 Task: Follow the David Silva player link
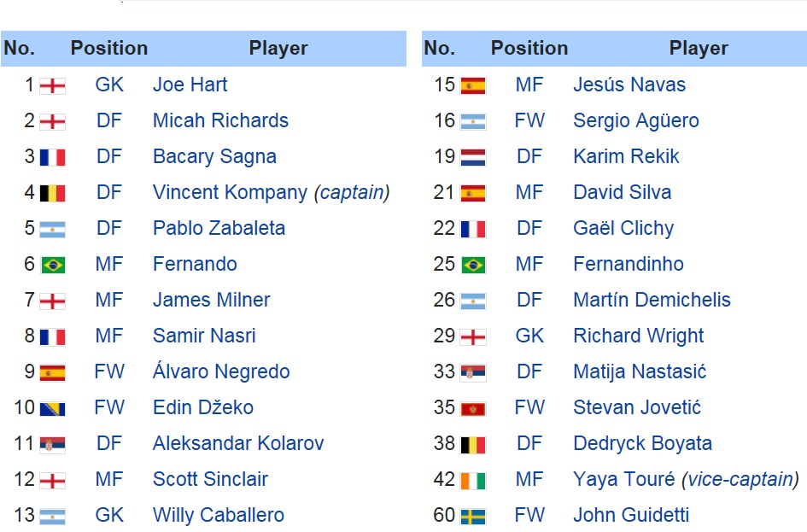click(x=622, y=192)
